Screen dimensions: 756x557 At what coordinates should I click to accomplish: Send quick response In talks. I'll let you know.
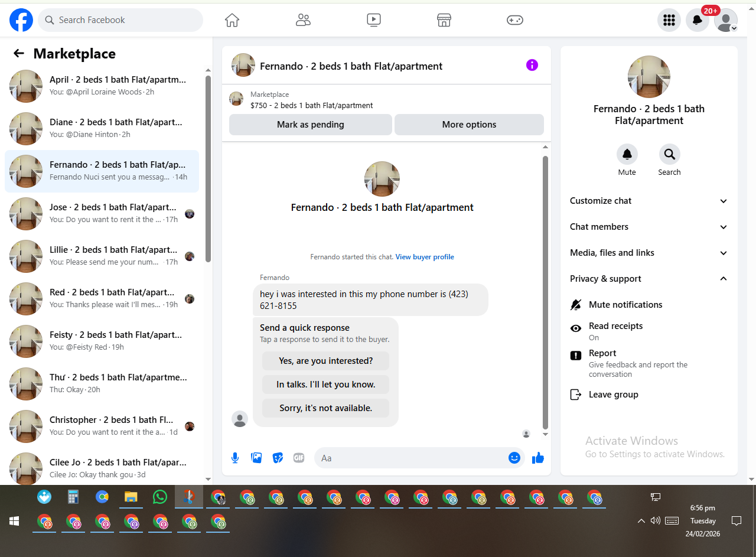[x=326, y=385]
